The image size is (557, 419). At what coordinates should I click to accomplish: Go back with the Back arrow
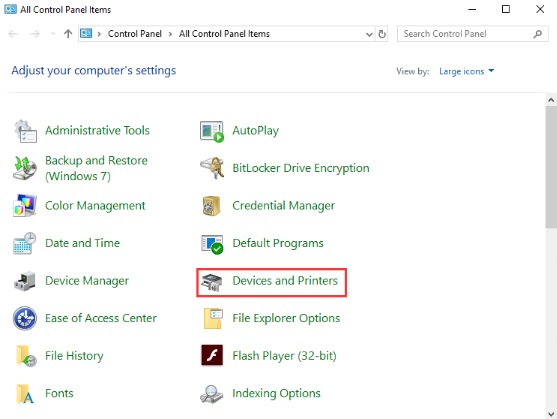[13, 34]
